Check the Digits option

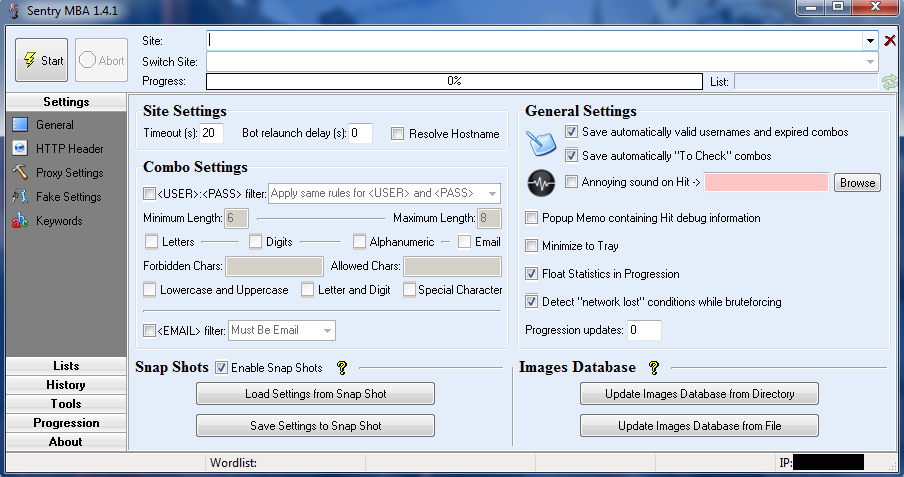[x=255, y=242]
